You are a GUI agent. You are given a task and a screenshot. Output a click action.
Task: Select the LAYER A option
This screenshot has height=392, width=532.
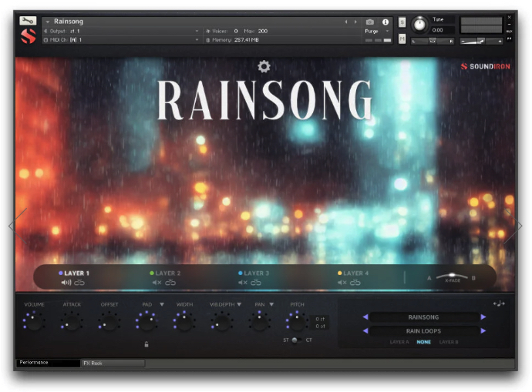pos(399,342)
